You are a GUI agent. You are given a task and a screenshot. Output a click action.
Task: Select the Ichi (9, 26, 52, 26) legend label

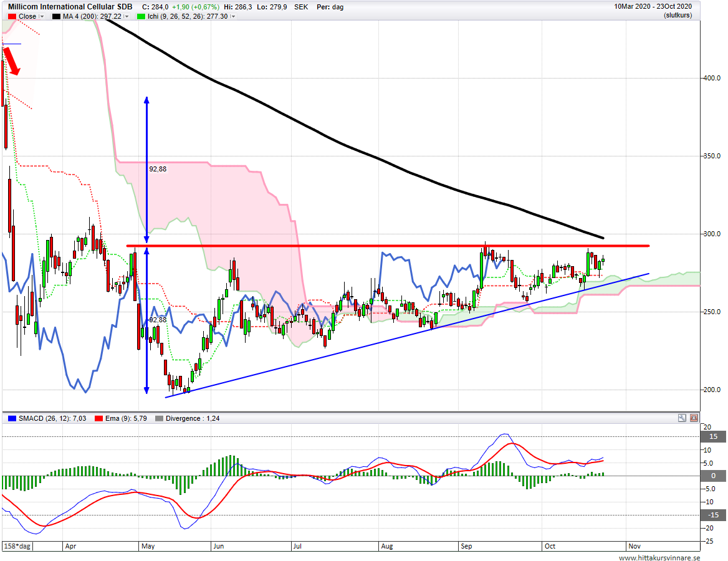(188, 16)
